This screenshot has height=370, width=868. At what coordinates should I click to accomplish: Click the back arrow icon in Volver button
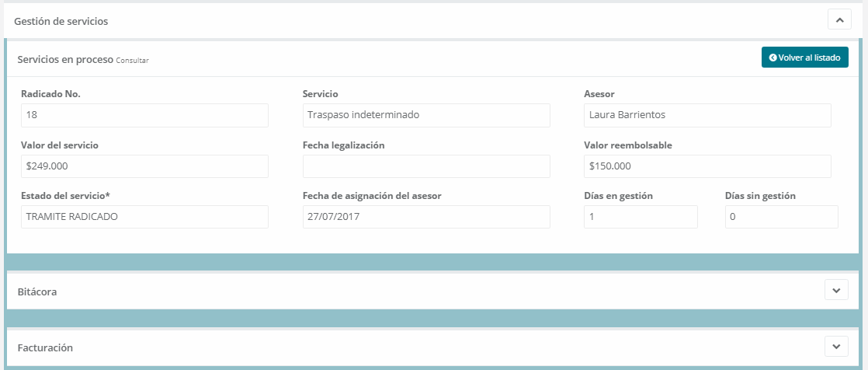point(773,58)
